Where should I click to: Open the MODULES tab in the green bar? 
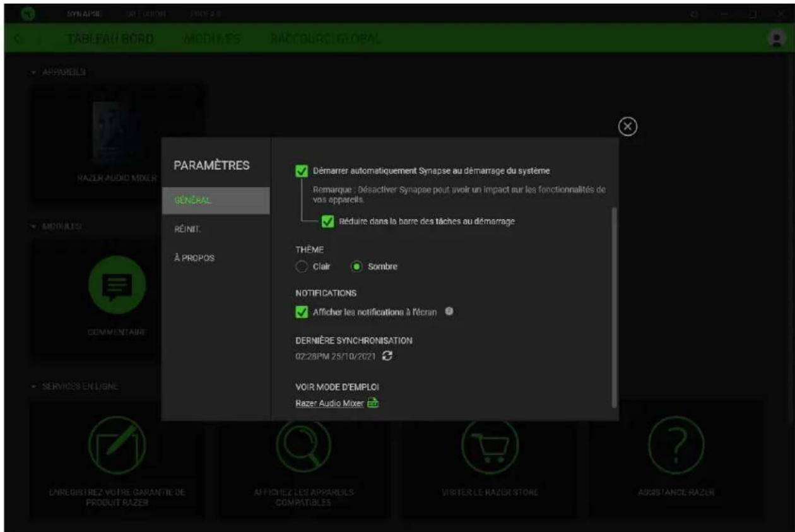click(211, 38)
